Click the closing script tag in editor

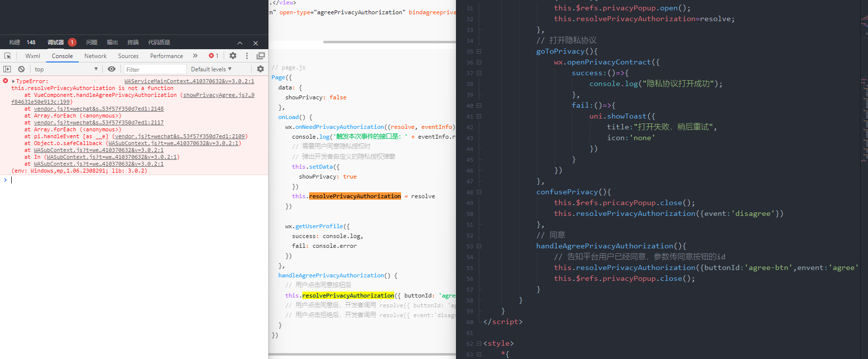click(x=503, y=322)
